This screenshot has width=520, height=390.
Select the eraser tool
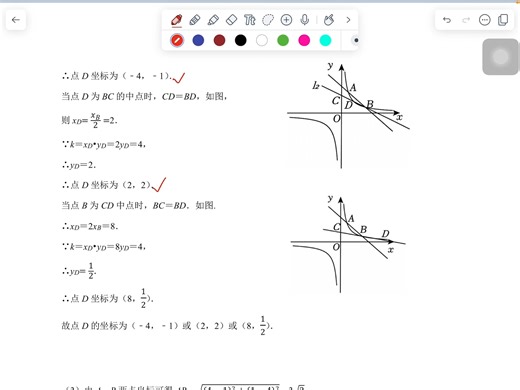(232, 20)
